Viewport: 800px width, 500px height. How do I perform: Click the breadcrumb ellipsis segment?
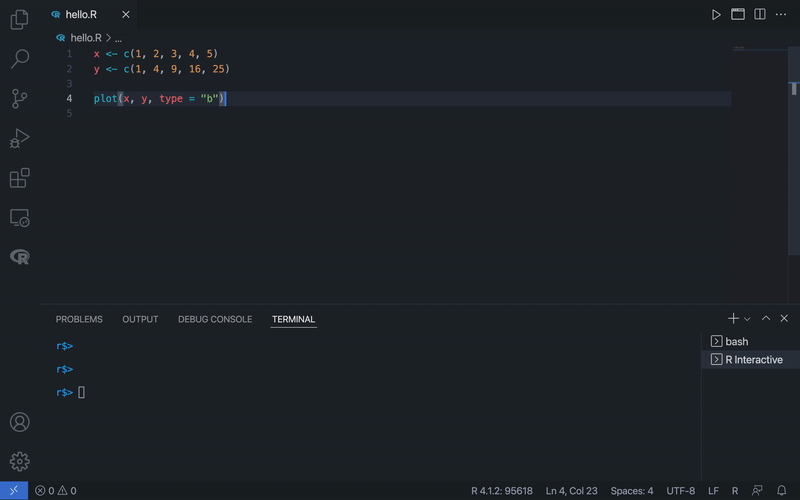[x=118, y=38]
